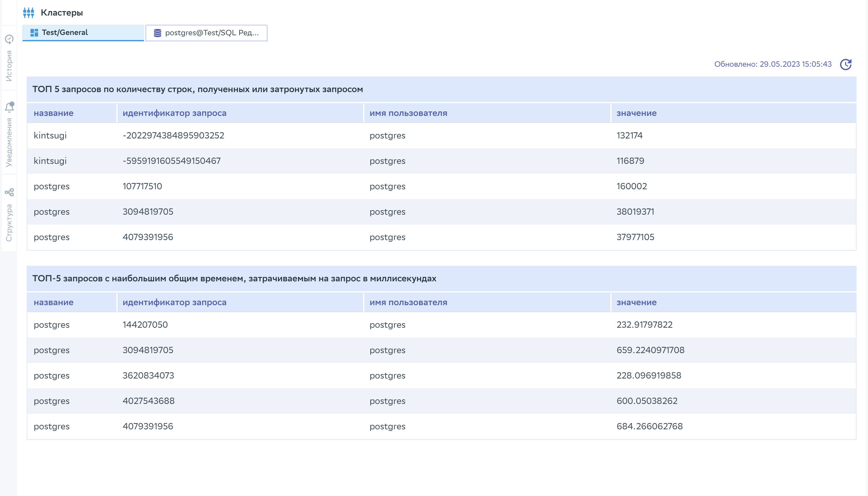The width and height of the screenshot is (868, 496).
Task: Select the kintsugi row with value 132174
Action: tap(629, 136)
